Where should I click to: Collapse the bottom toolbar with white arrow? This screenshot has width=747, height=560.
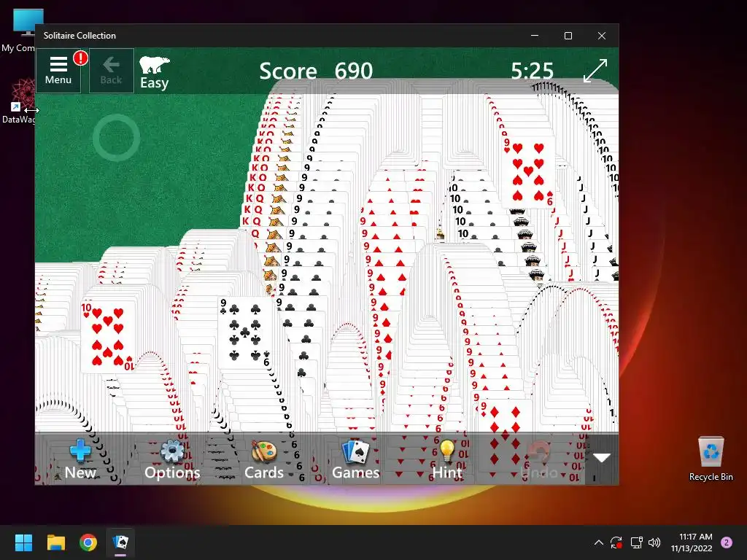602,458
